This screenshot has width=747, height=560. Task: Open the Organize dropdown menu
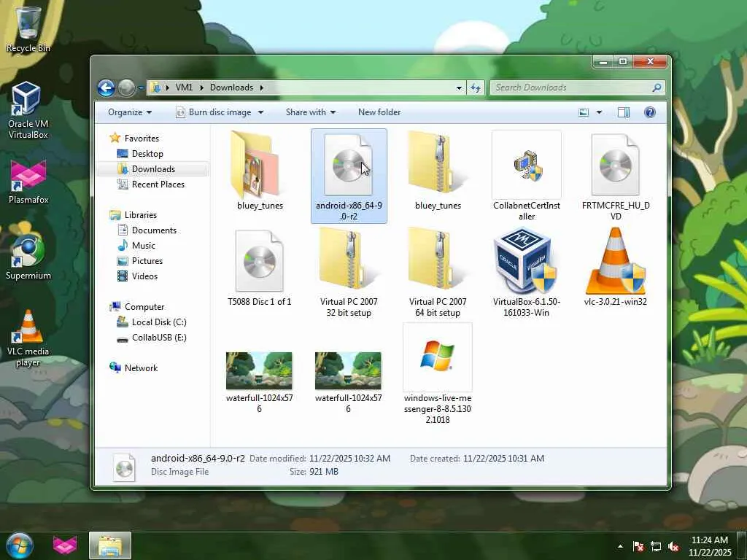tap(130, 112)
